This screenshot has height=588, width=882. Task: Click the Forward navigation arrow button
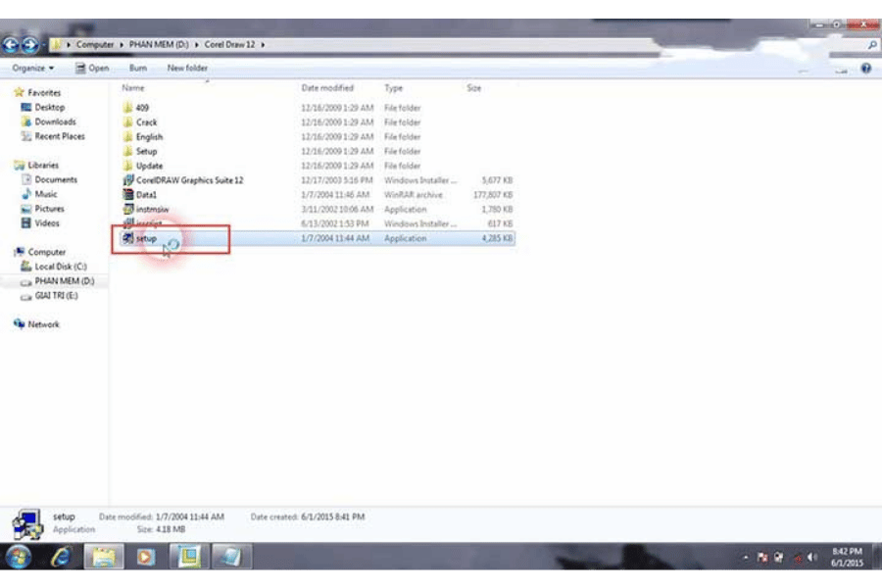pyautogui.click(x=29, y=44)
